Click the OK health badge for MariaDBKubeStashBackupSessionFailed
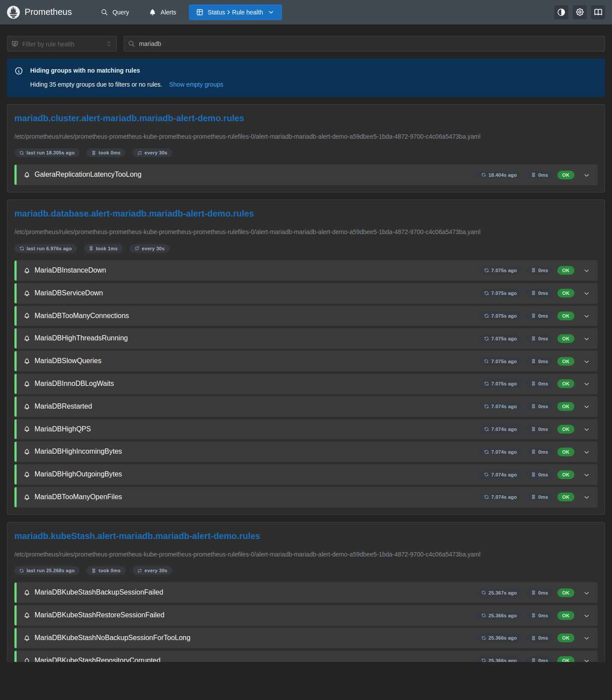612x700 pixels. coord(566,593)
